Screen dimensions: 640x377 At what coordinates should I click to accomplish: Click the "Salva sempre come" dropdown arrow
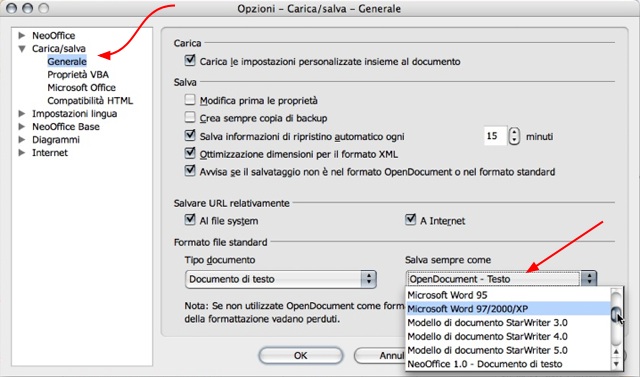pos(589,279)
